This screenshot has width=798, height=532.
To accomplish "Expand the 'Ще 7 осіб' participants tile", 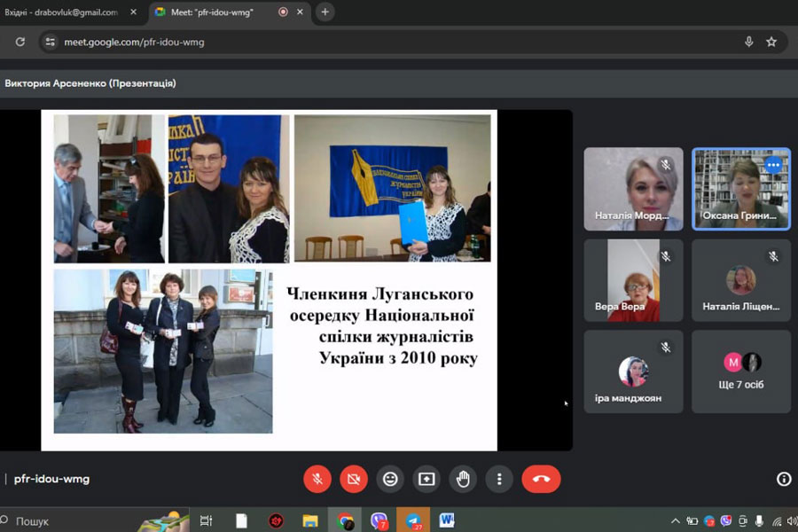I will (741, 372).
